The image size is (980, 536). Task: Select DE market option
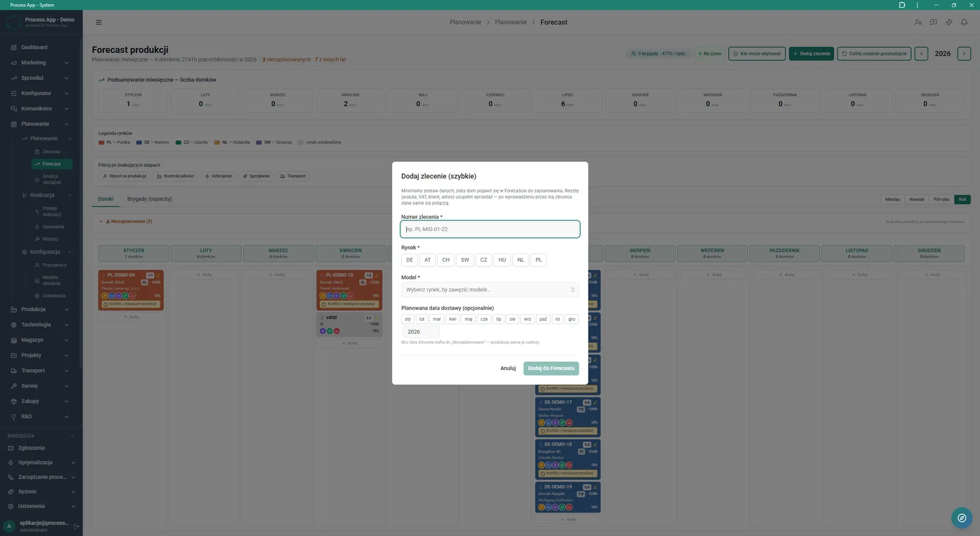click(x=410, y=260)
